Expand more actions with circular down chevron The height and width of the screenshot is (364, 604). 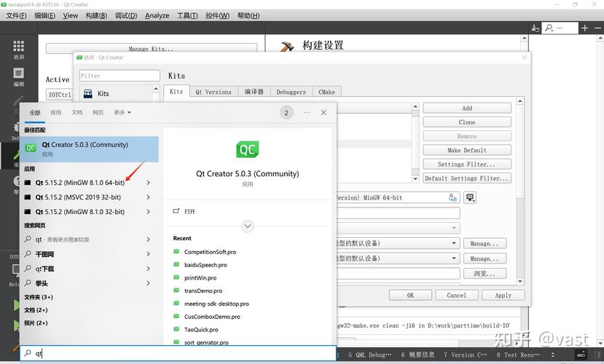coord(248,226)
